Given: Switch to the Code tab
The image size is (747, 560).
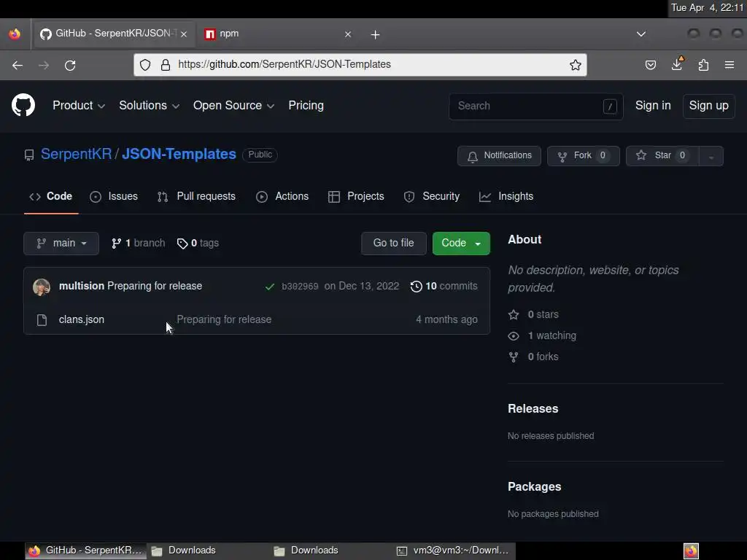Looking at the screenshot, I should click(51, 196).
